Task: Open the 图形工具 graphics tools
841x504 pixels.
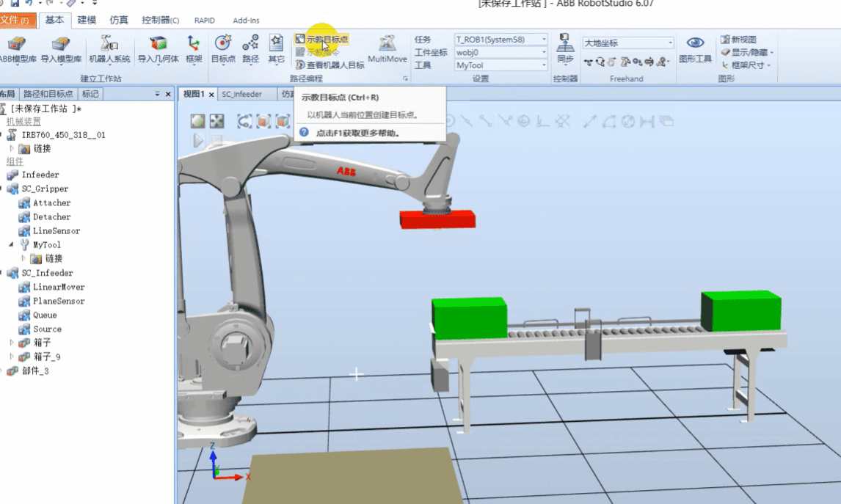Action: click(x=695, y=49)
